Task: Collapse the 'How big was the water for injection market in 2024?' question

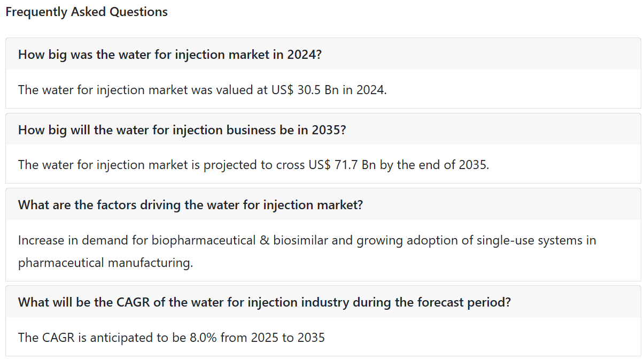Action: (x=323, y=54)
